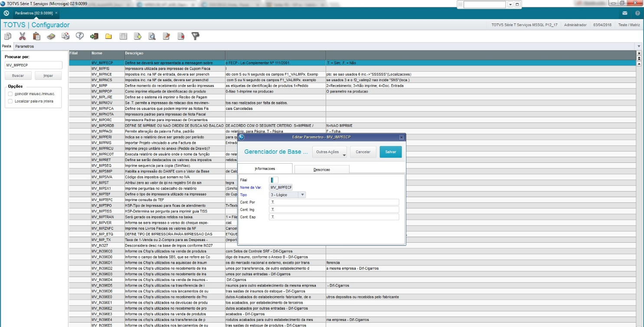This screenshot has height=327, width=644.
Task: Click the table grid view icon
Action: 123,36
